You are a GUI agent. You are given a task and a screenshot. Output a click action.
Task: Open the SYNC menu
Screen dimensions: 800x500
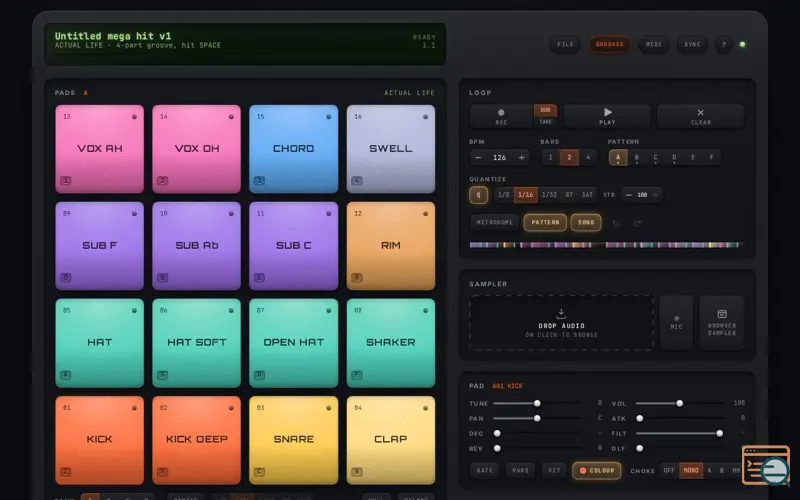pos(692,44)
